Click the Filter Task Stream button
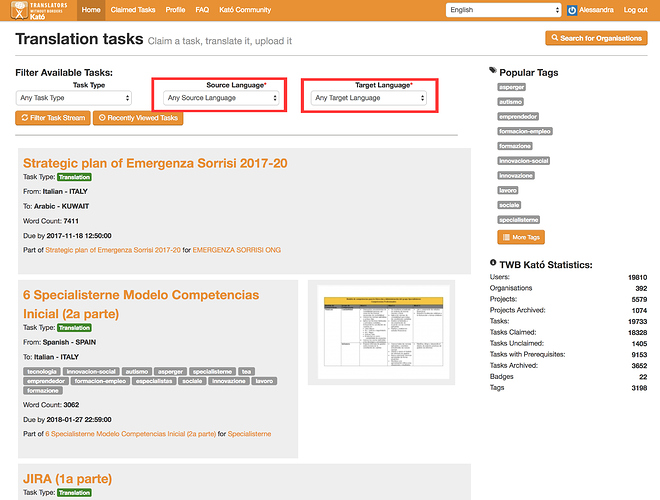The image size is (660, 500). coord(53,118)
